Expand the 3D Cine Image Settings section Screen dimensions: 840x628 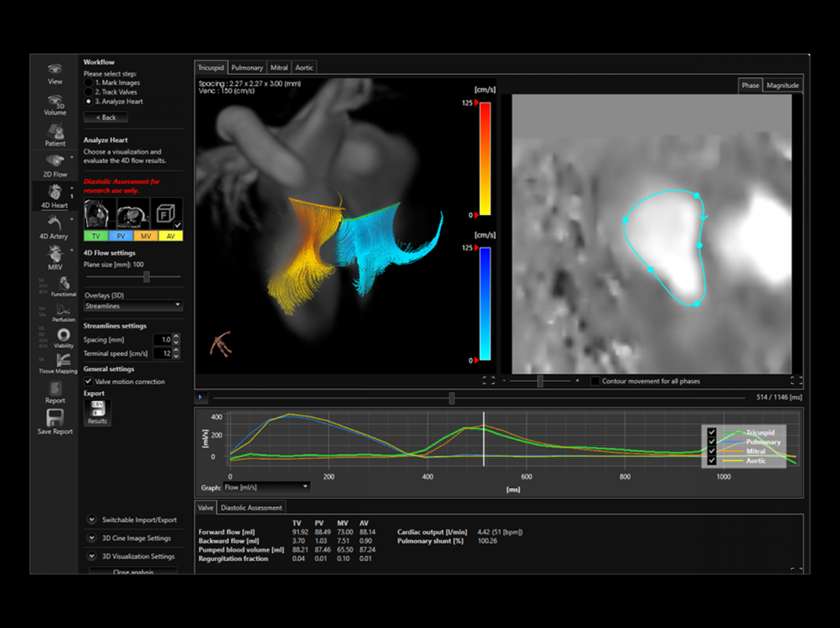[x=92, y=538]
